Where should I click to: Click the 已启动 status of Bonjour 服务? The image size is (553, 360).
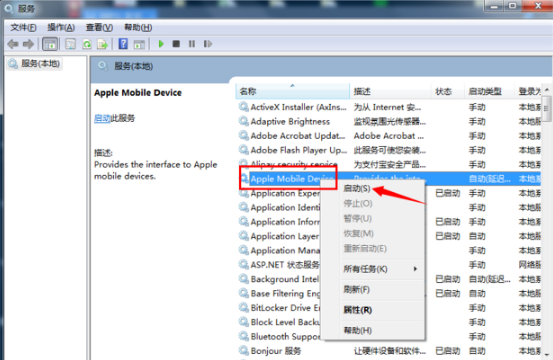[x=448, y=351]
